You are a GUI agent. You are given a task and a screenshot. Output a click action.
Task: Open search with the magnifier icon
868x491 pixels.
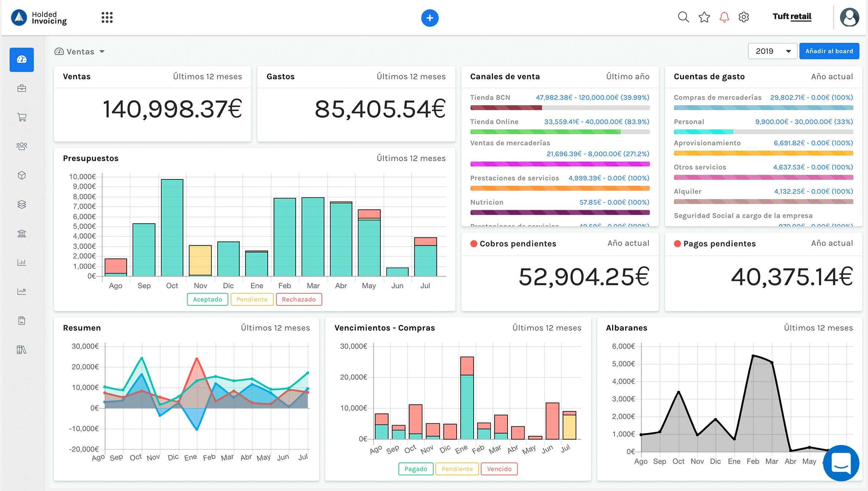click(683, 17)
